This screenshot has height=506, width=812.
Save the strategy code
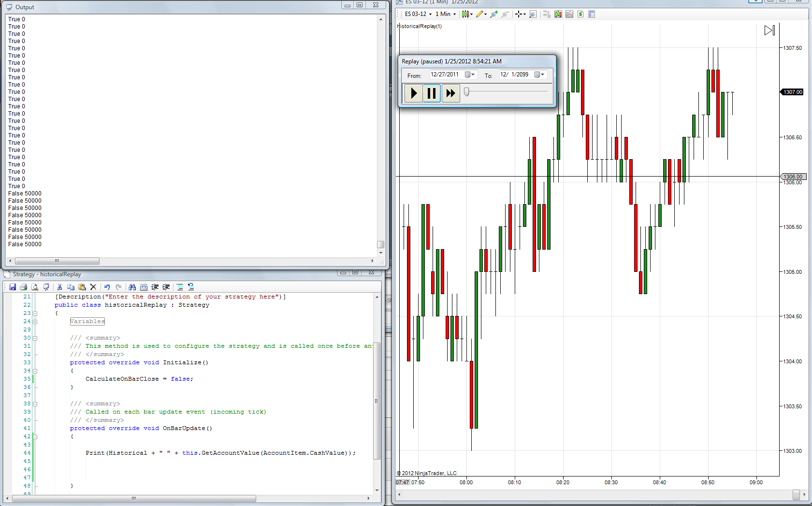13,287
